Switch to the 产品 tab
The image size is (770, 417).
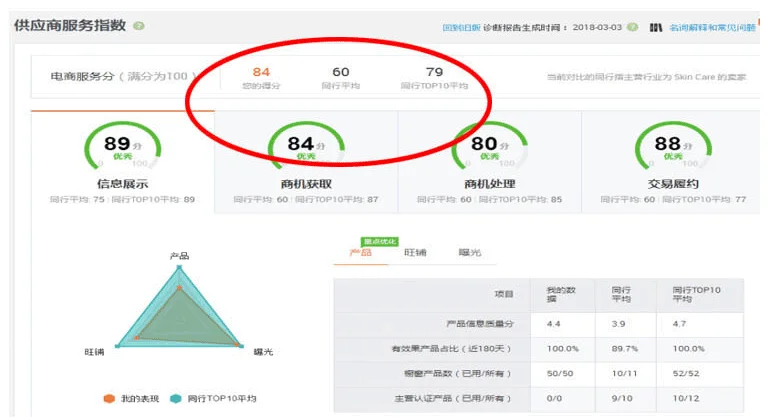click(x=360, y=252)
